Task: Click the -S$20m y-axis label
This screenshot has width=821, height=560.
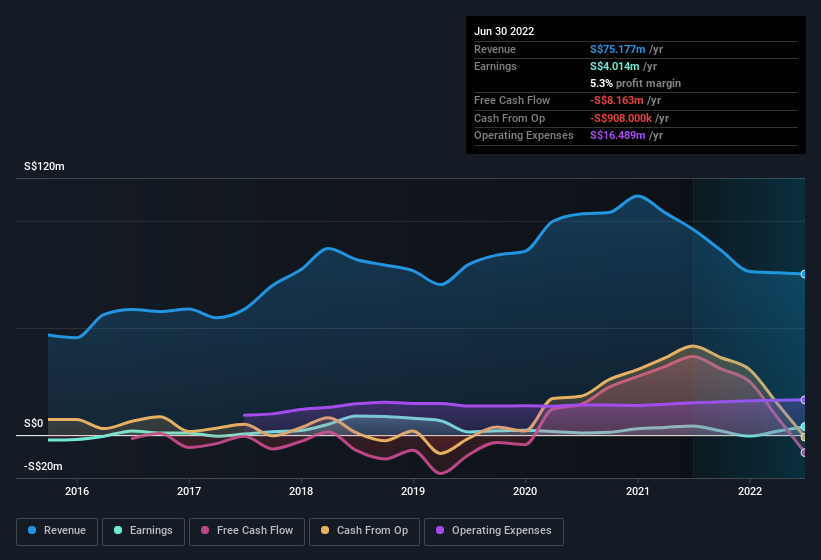Action: tap(43, 466)
